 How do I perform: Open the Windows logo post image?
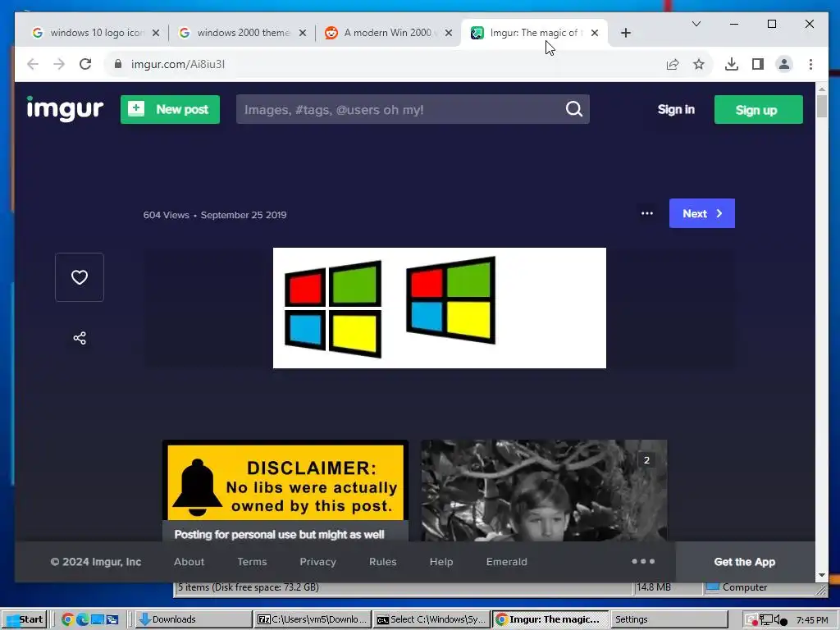(440, 308)
